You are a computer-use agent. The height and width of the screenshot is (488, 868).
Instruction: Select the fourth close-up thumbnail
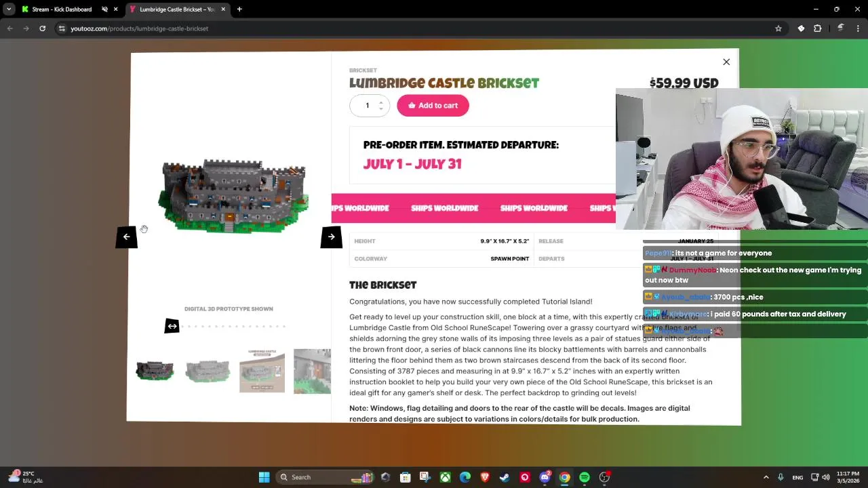pos(312,371)
